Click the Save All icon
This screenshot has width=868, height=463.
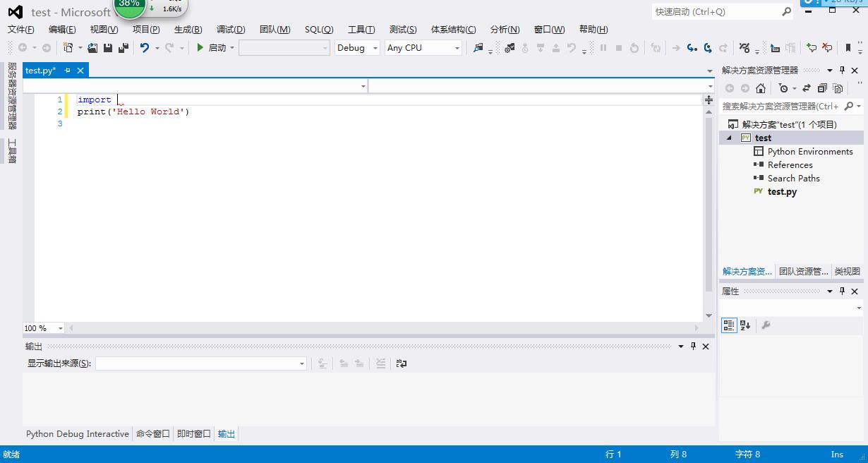(123, 48)
